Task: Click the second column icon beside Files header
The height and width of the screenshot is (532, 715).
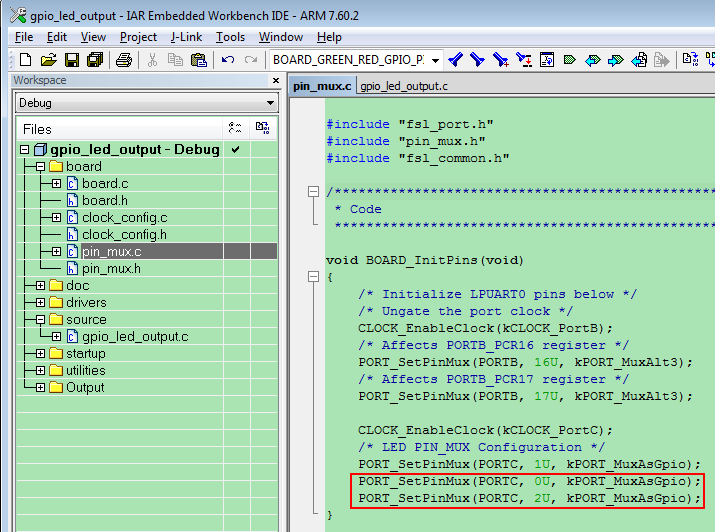Action: click(262, 128)
